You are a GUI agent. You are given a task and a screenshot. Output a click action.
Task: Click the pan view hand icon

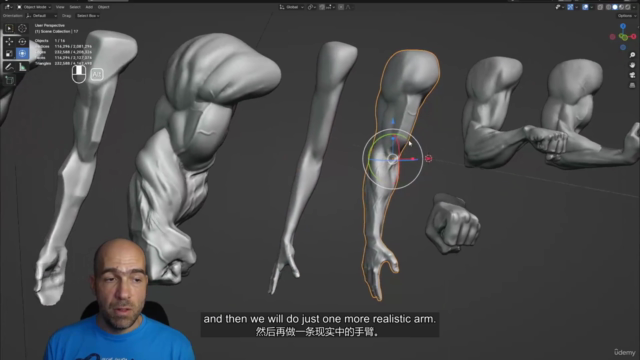[632, 65]
